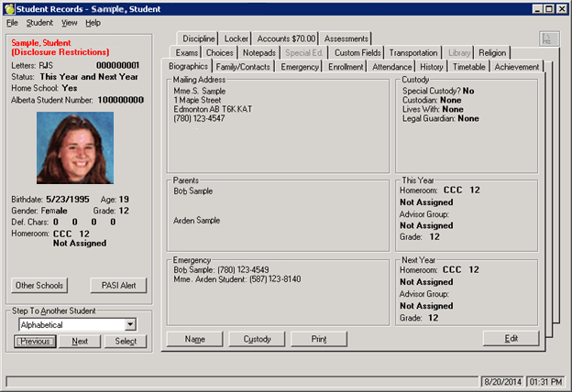
Task: Switch to the Family/Contacts tab
Action: point(243,67)
